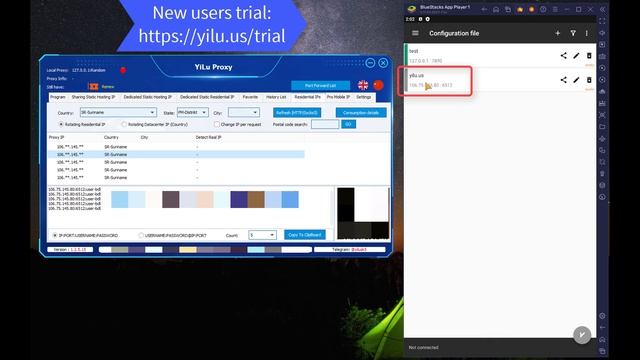Open the Dedicated Static Hosting IP tab

coord(147,97)
